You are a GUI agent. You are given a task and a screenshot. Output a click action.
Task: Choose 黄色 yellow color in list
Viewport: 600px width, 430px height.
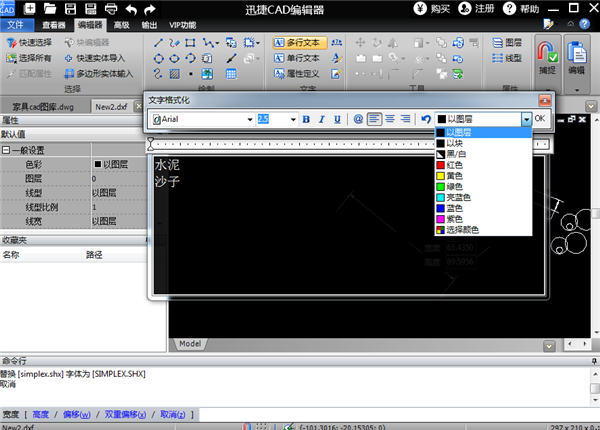click(484, 176)
